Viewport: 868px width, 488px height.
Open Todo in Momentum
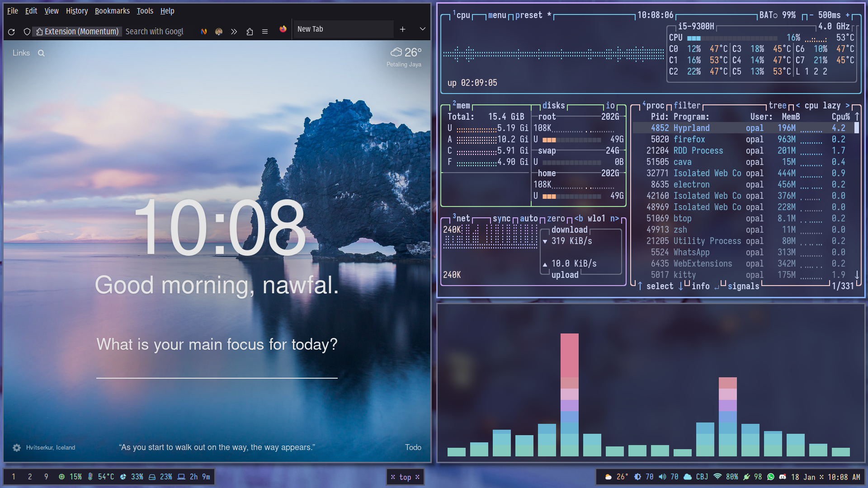click(x=413, y=447)
